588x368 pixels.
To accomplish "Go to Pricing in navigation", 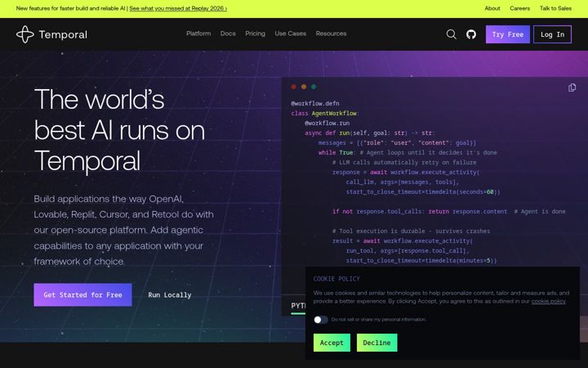I will click(255, 34).
